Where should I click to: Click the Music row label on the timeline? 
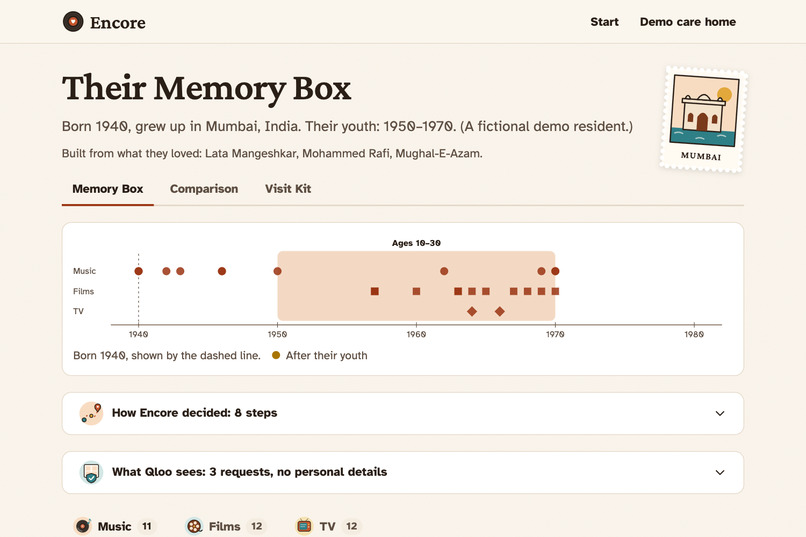(84, 271)
